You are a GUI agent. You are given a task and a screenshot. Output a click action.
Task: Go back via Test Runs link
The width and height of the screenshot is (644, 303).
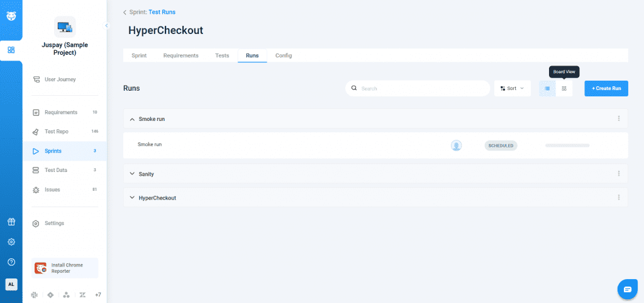pos(162,12)
